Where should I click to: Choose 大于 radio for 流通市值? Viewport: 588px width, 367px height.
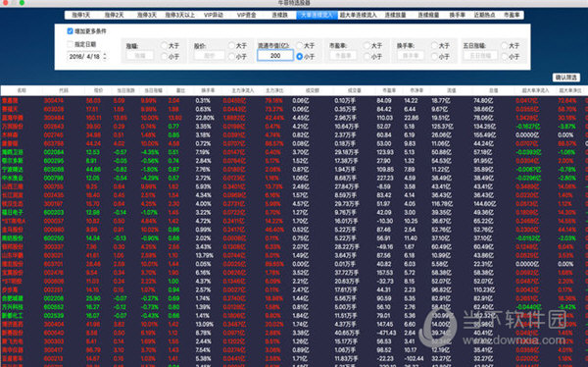pos(299,45)
